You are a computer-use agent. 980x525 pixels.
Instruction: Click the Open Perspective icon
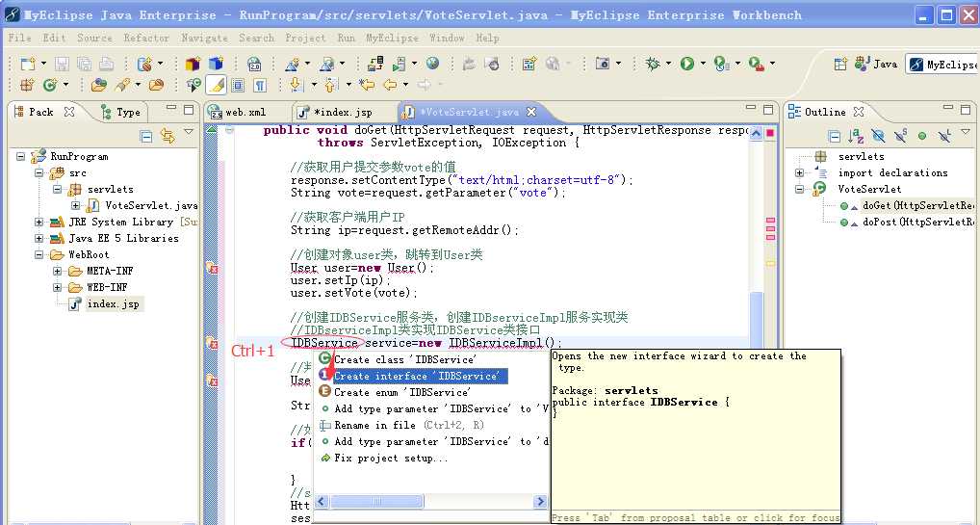pos(840,64)
